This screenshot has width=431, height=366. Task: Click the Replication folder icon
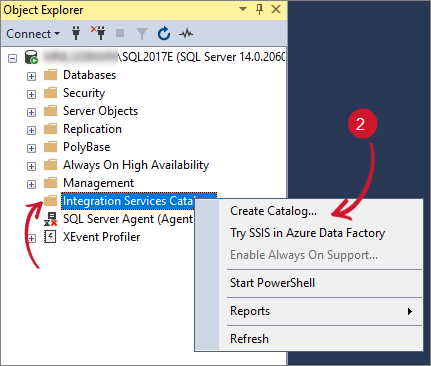(51, 129)
